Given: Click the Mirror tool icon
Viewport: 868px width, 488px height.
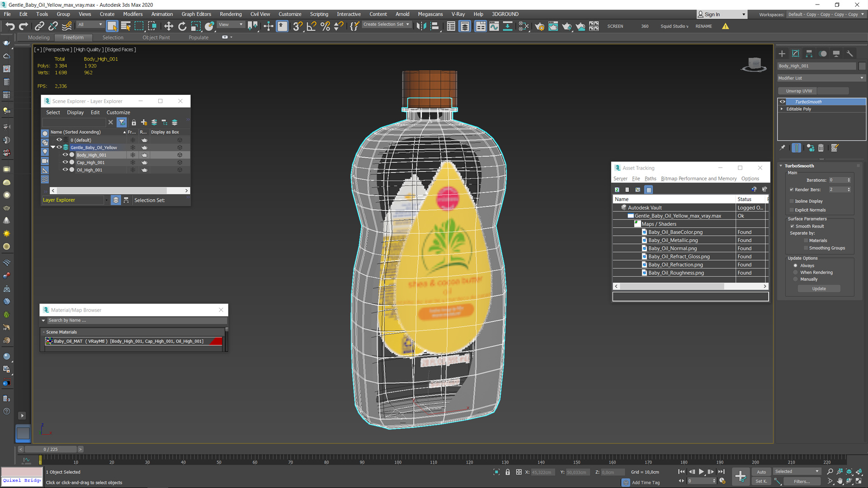Looking at the screenshot, I should 421,26.
